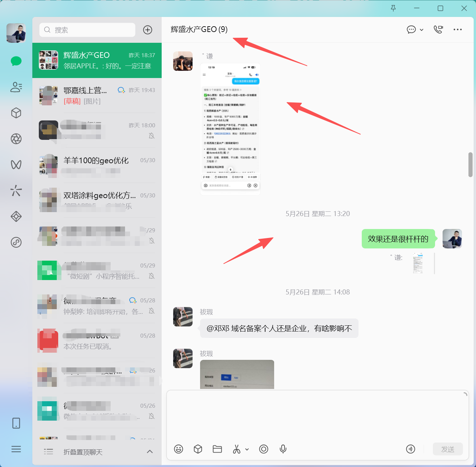The width and height of the screenshot is (476, 467).
Task: Click the plus button to start chat
Action: (148, 30)
